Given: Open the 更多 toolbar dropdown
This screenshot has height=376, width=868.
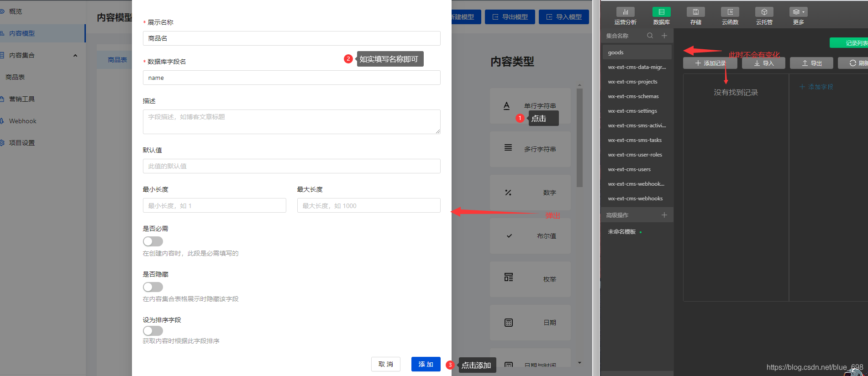Looking at the screenshot, I should (x=798, y=12).
